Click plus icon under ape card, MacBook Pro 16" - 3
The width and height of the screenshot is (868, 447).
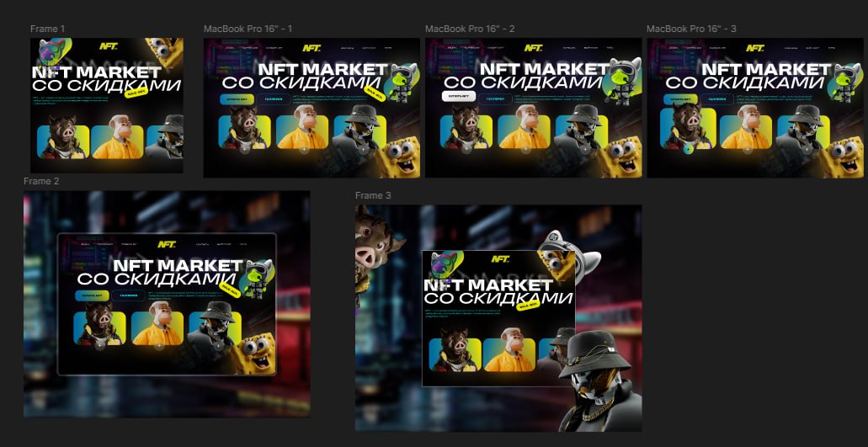748,149
